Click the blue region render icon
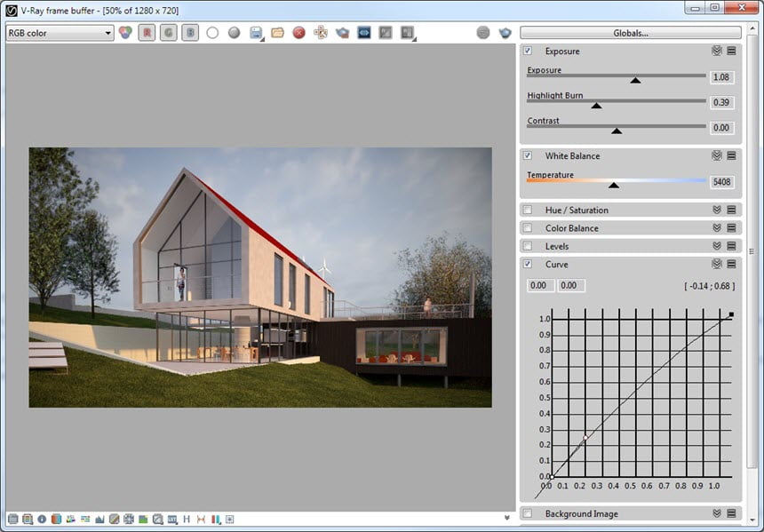This screenshot has width=764, height=532. (x=364, y=33)
